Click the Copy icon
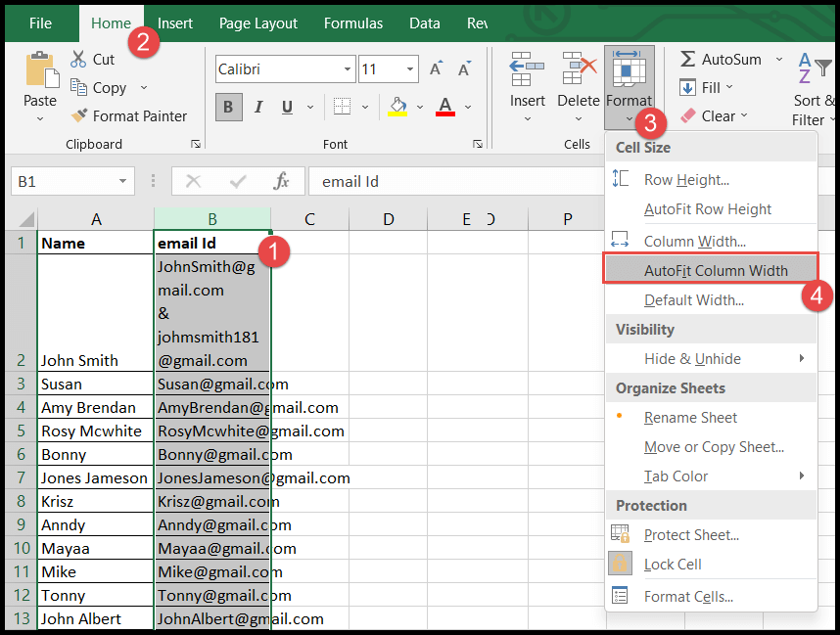The height and width of the screenshot is (635, 840). click(78, 87)
